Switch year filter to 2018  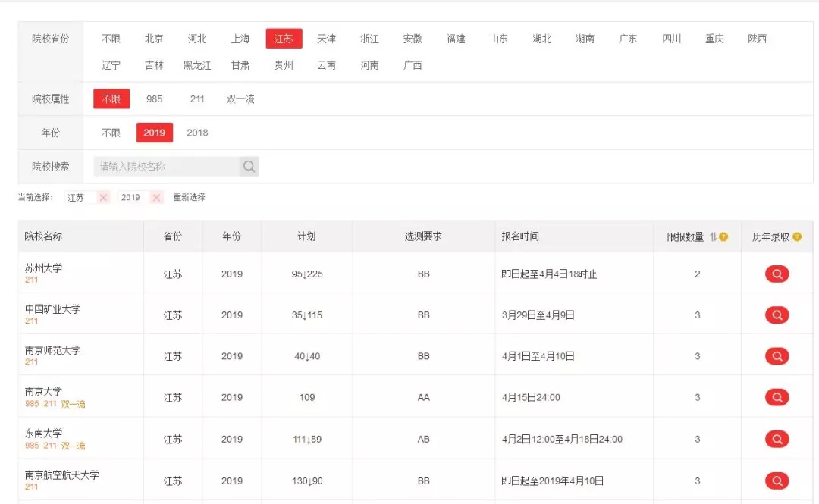tap(197, 133)
